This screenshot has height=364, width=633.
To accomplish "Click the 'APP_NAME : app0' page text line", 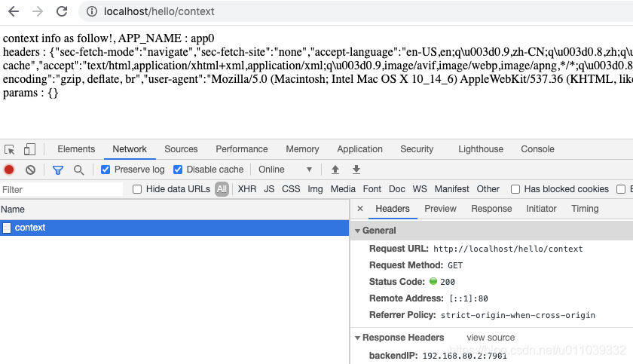I will 167,38.
